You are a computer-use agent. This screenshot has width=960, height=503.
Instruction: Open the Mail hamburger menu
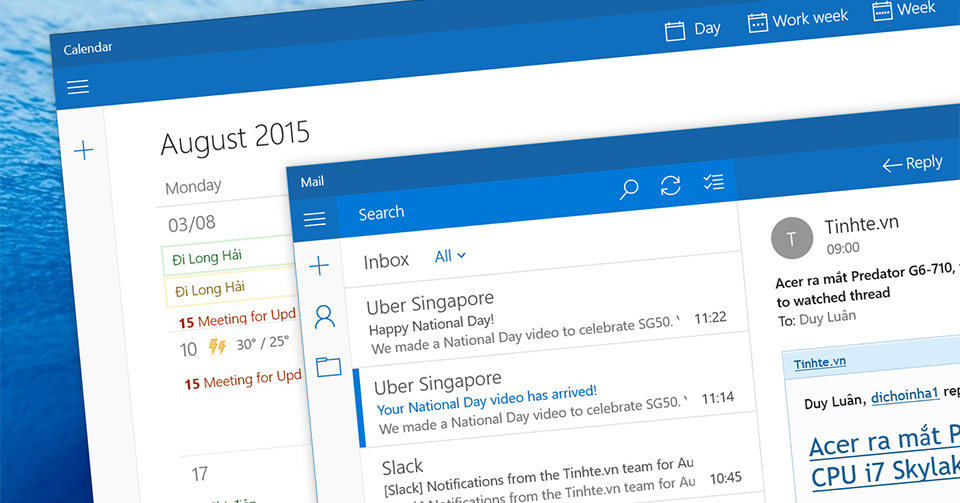315,219
